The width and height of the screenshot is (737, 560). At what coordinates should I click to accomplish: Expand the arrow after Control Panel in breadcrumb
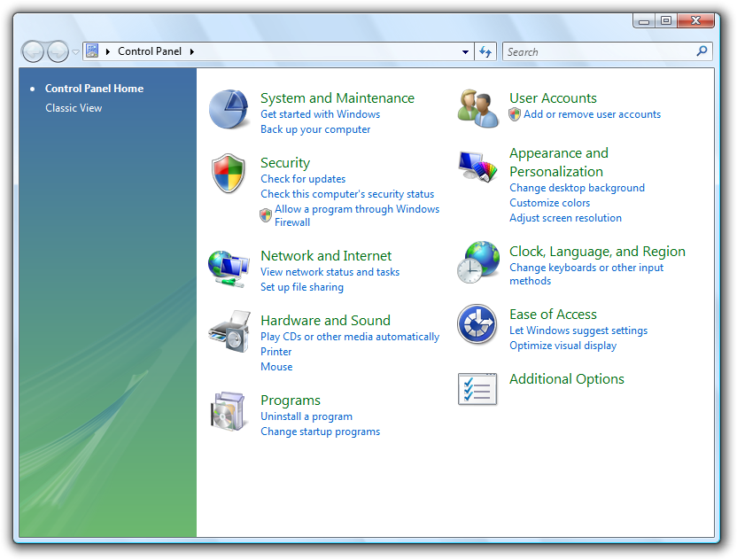coord(191,51)
